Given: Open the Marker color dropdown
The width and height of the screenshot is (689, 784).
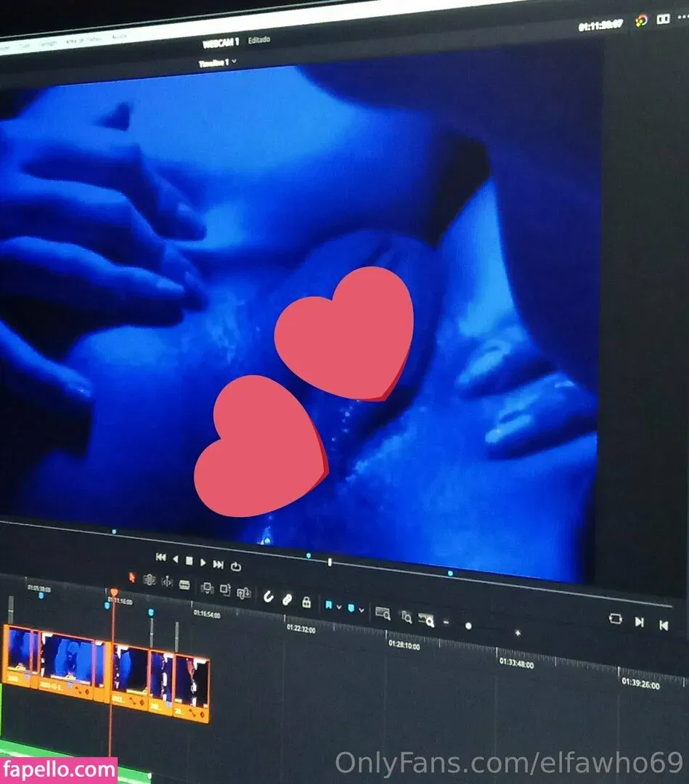Looking at the screenshot, I should (x=361, y=609).
